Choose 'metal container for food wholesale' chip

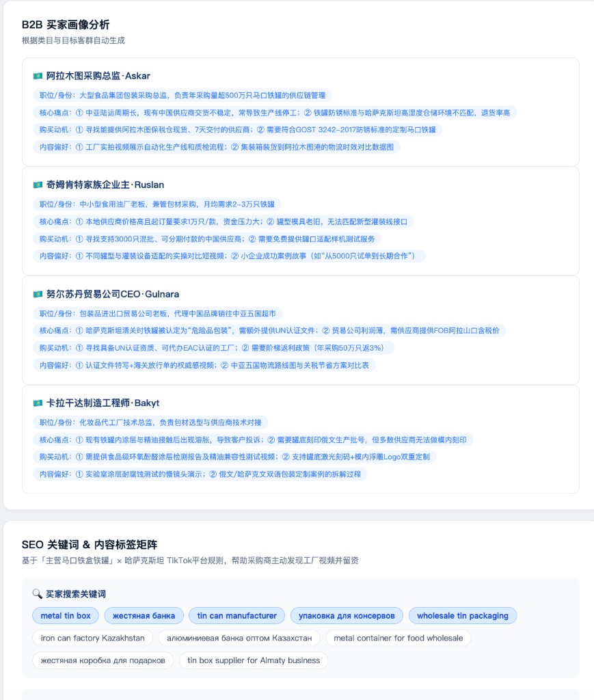399,638
